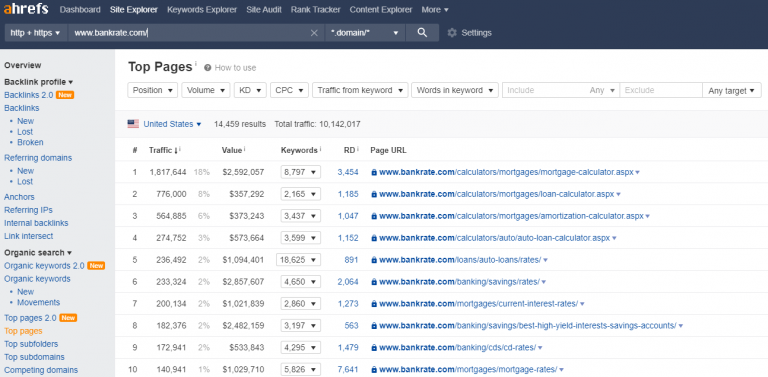Screen dimensions: 768x377
Task: Expand the *.domain/* mode dropdown
Action: point(365,33)
